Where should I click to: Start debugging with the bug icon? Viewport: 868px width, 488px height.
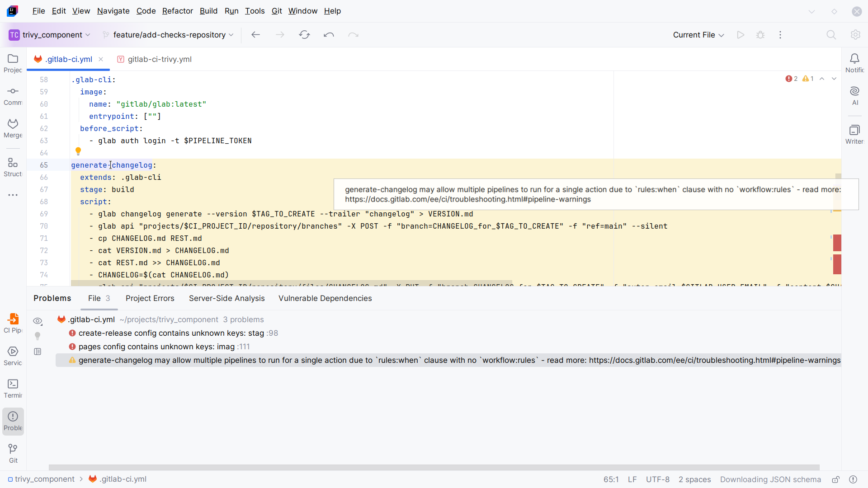click(x=760, y=34)
